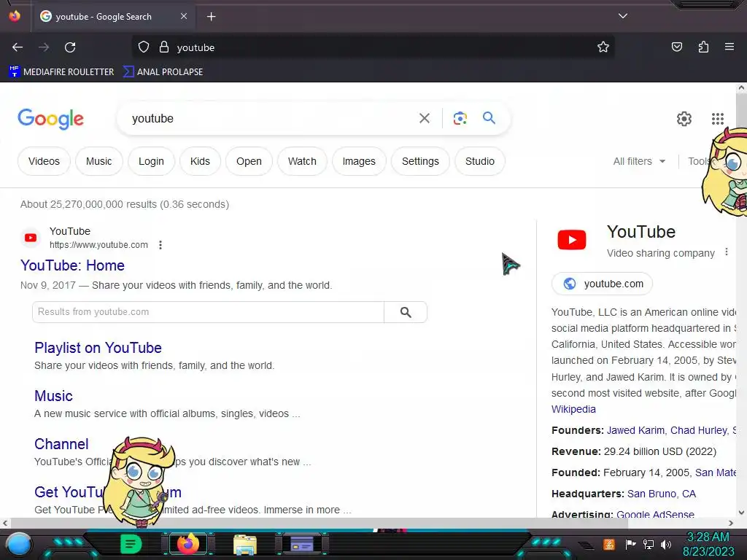
Task: Expand the list all tabs chevron
Action: pyautogui.click(x=623, y=16)
